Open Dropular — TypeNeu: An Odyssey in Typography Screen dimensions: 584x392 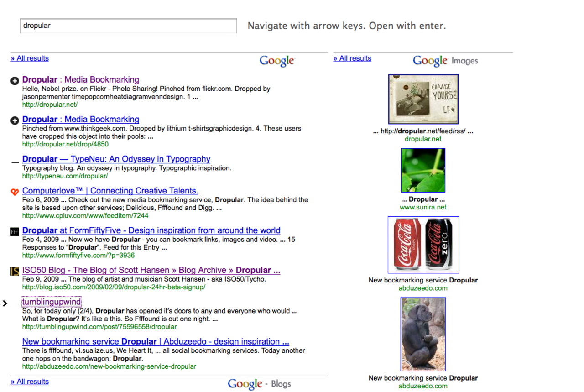116,159
